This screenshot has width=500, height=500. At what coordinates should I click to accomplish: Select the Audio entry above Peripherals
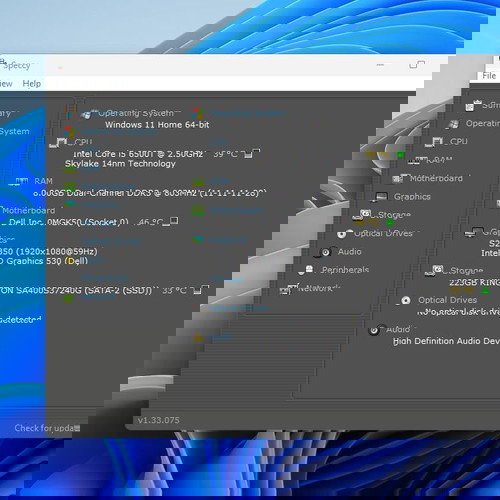point(350,252)
